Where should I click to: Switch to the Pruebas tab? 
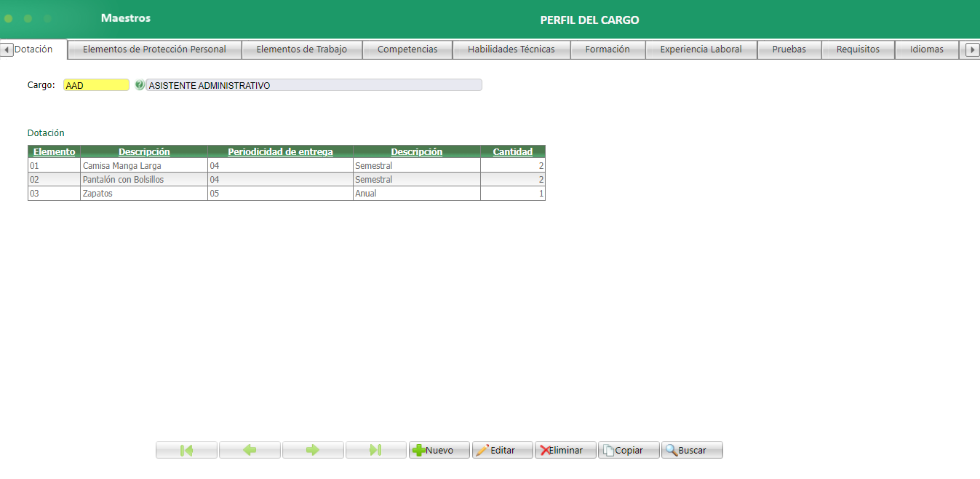789,50
